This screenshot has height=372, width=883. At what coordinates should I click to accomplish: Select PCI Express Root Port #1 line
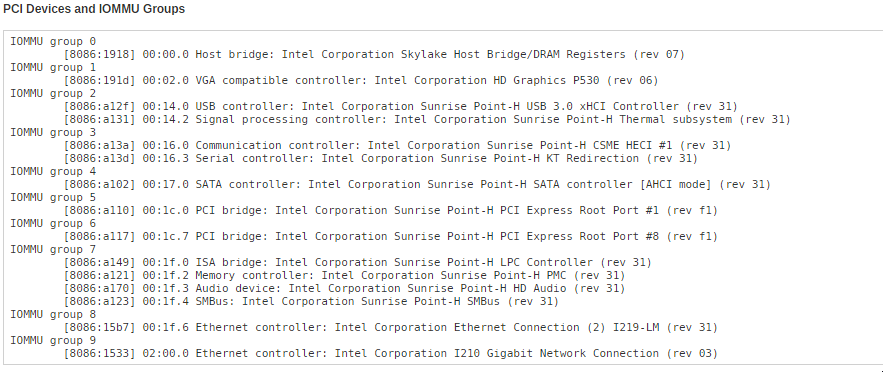(x=391, y=210)
